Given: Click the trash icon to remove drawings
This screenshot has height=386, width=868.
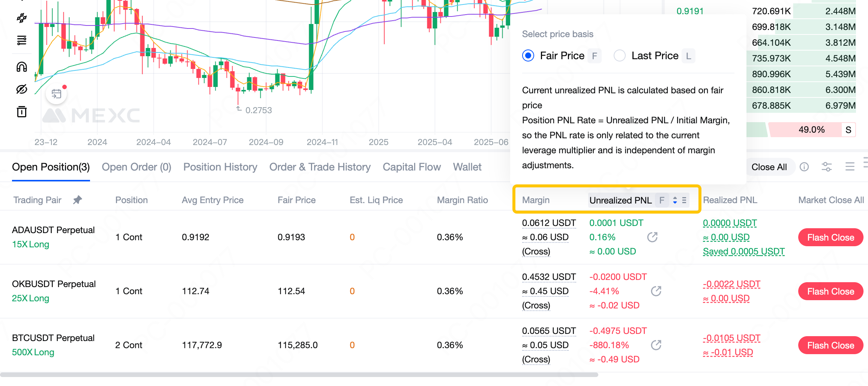Looking at the screenshot, I should pos(22,112).
